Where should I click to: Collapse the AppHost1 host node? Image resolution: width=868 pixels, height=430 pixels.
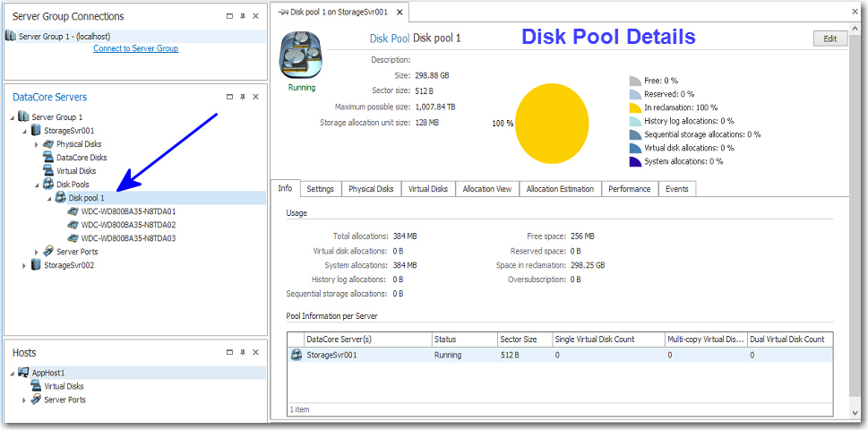12,373
